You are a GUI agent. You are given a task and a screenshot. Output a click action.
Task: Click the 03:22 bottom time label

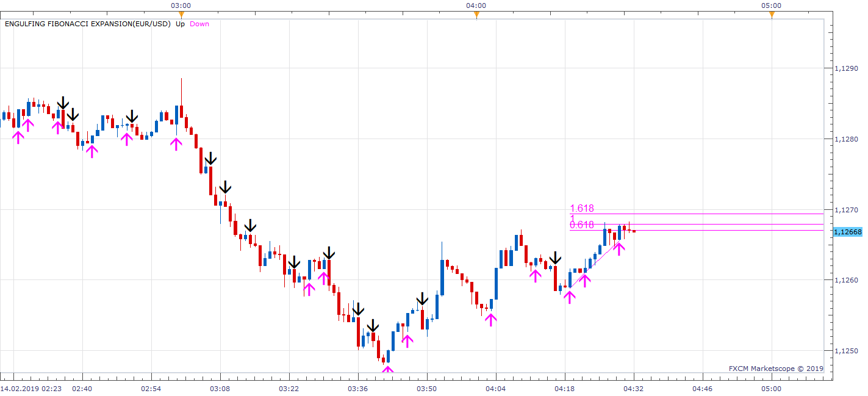289,388
